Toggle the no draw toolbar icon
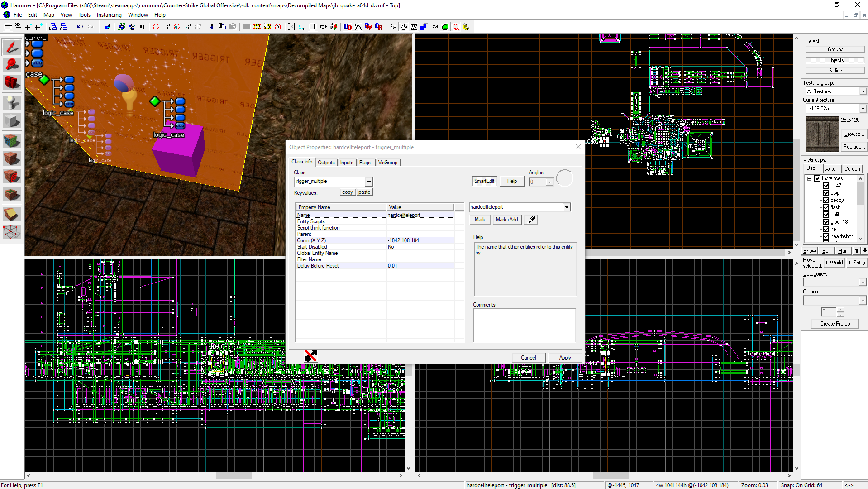This screenshot has width=868, height=489. tap(456, 27)
